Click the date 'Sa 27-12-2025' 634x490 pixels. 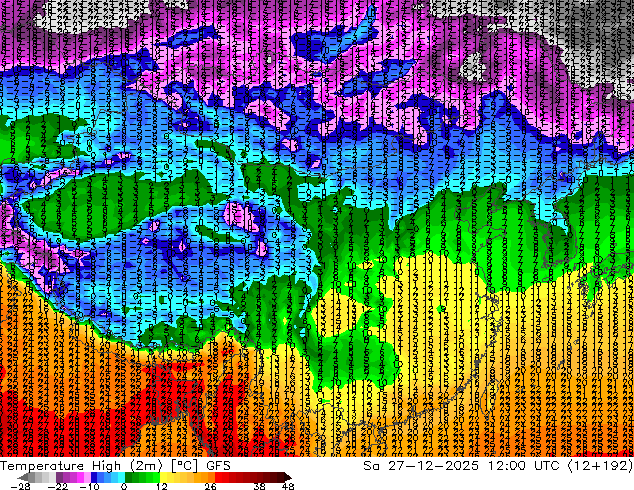421,466
